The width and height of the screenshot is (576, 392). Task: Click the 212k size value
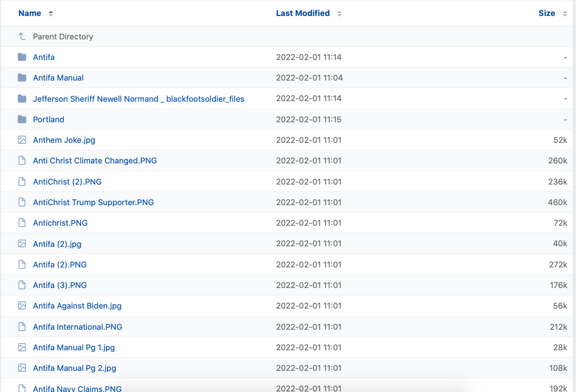pyautogui.click(x=558, y=327)
